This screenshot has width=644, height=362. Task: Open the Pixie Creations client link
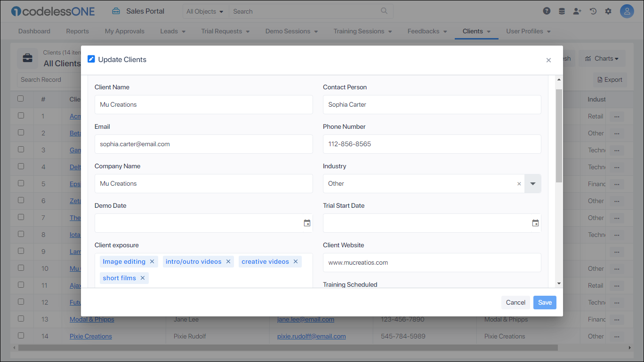click(x=90, y=336)
